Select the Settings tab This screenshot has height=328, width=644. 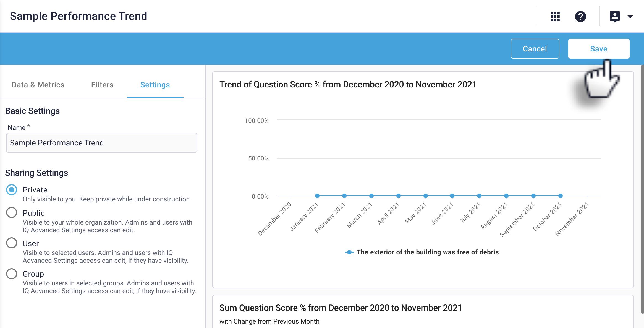(155, 85)
